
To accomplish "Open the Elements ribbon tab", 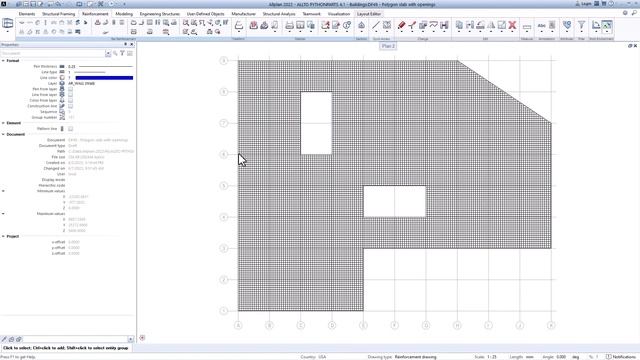I will coord(27,14).
